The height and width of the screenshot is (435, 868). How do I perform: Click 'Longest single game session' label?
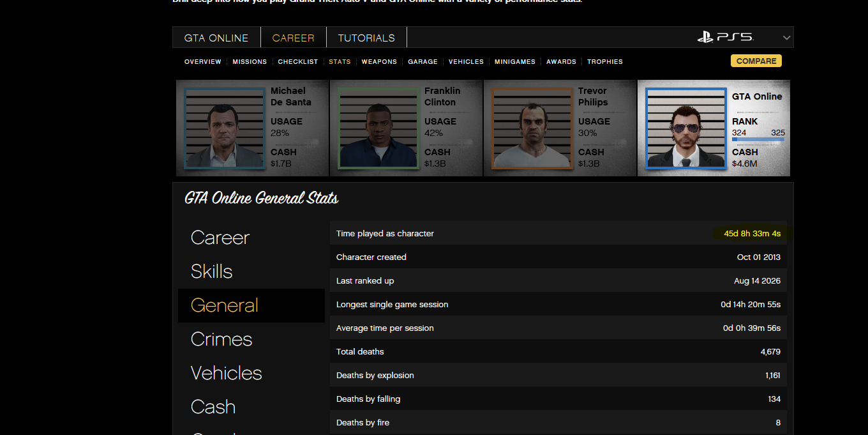click(x=393, y=305)
